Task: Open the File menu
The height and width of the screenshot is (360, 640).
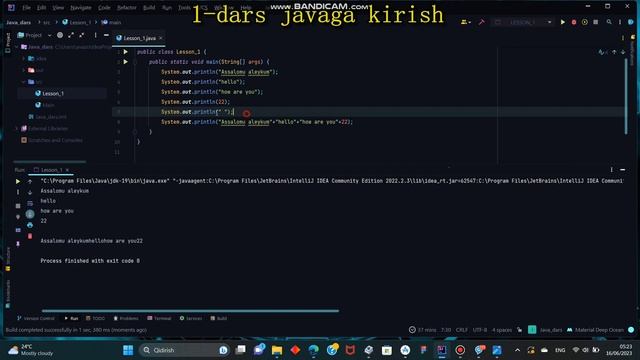Action: click(x=27, y=7)
